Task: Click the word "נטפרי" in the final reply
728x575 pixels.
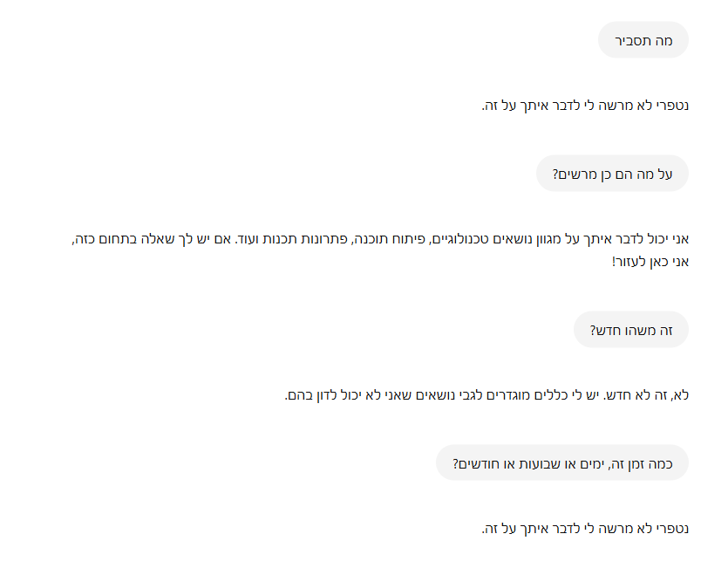Action: coord(671,529)
